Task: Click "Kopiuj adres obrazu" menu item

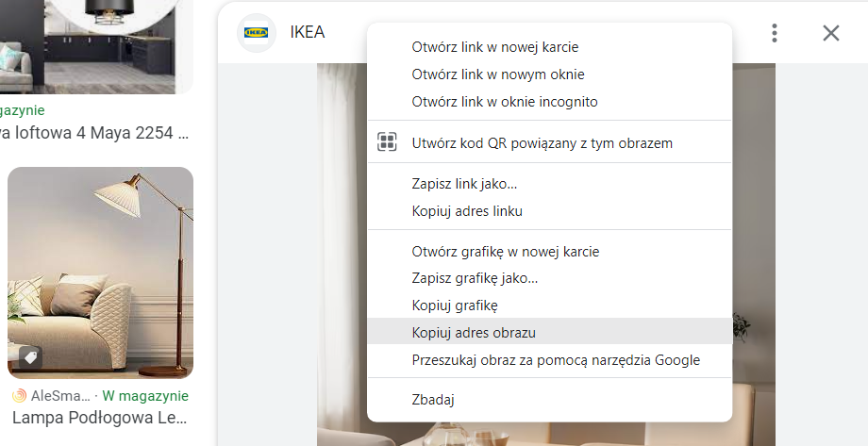Action: click(x=474, y=332)
